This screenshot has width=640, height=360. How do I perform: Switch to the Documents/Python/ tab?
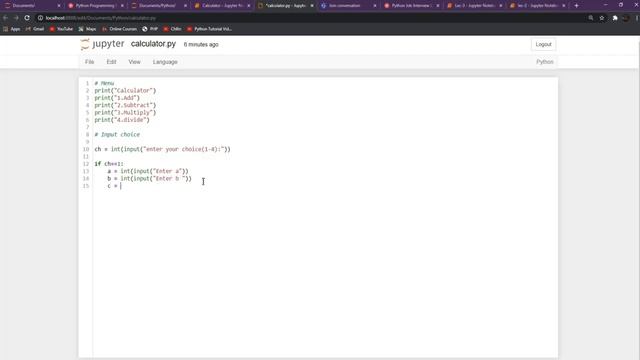(158, 6)
